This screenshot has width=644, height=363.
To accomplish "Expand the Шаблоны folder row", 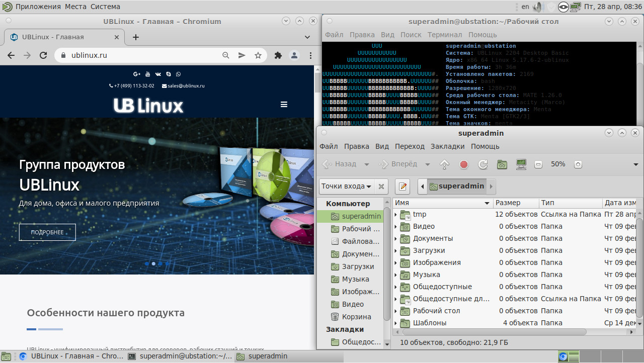I will pos(396,323).
